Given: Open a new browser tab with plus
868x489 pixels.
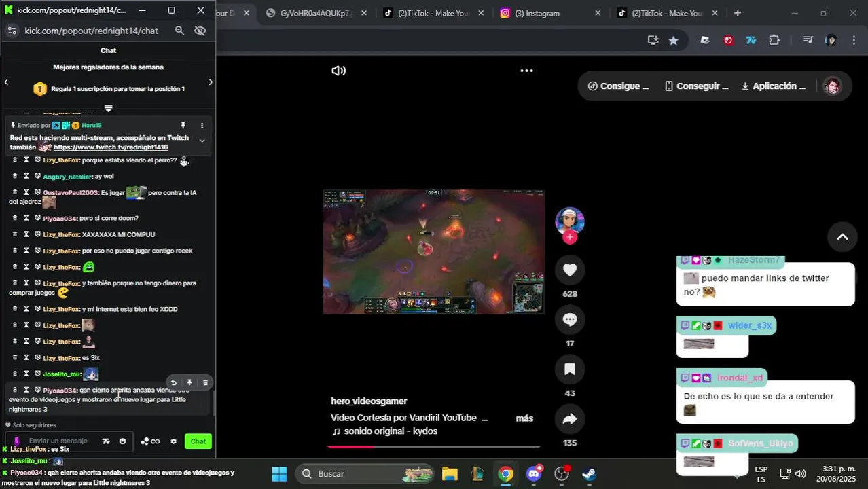Looking at the screenshot, I should pyautogui.click(x=738, y=13).
